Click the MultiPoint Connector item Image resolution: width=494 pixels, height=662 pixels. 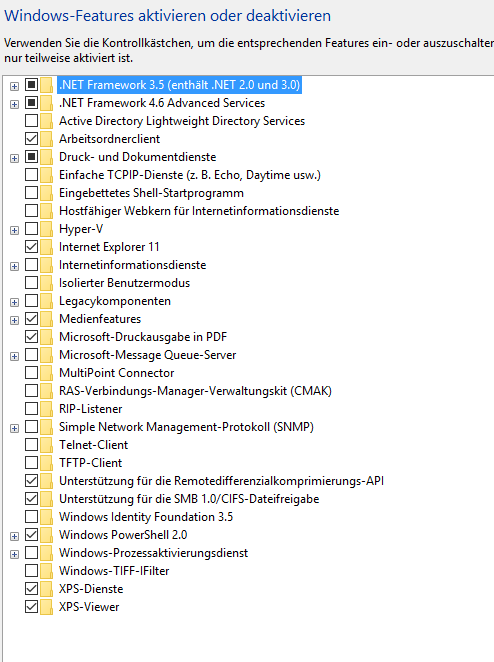(x=117, y=373)
